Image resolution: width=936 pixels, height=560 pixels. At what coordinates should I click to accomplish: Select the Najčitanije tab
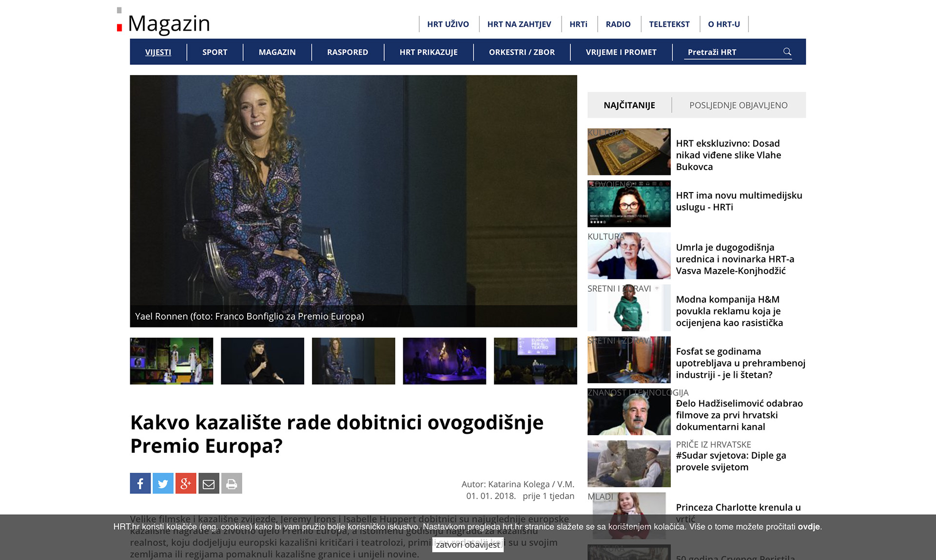tap(629, 105)
